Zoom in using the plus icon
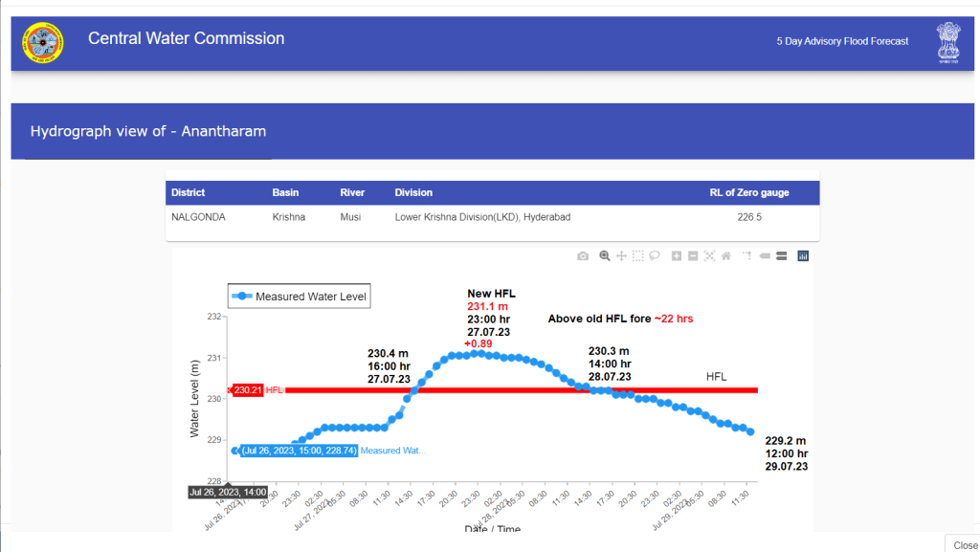Screen dimensions: 980x552 pyautogui.click(x=677, y=256)
